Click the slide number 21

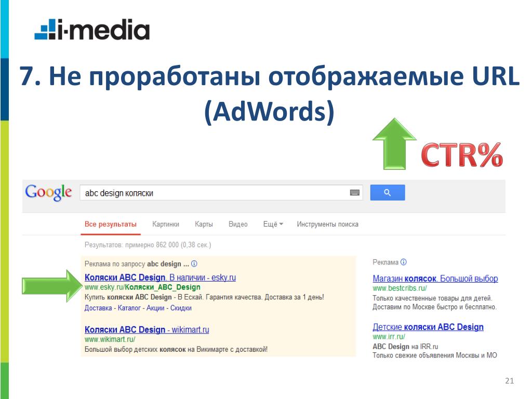pyautogui.click(x=510, y=381)
